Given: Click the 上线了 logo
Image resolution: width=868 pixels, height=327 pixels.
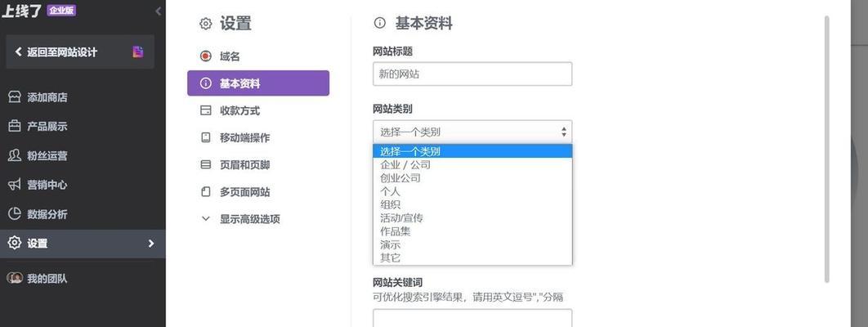Looking at the screenshot, I should (21, 11).
